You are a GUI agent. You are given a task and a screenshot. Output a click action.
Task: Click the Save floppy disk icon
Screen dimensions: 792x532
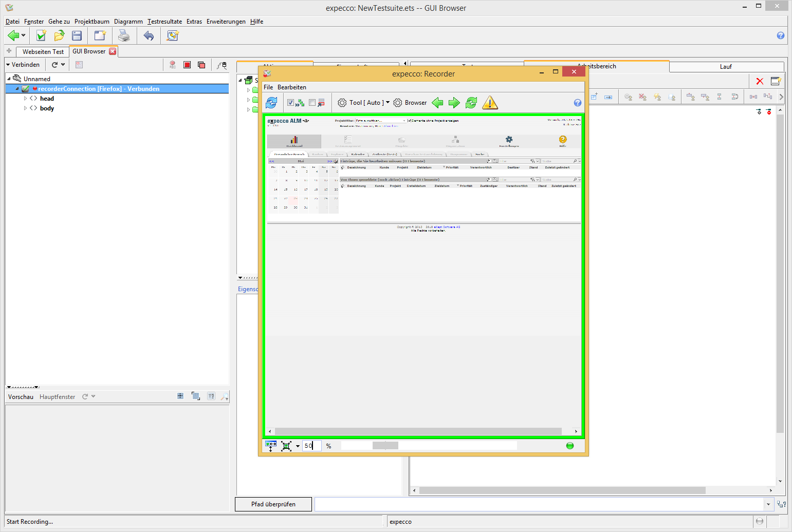point(77,35)
